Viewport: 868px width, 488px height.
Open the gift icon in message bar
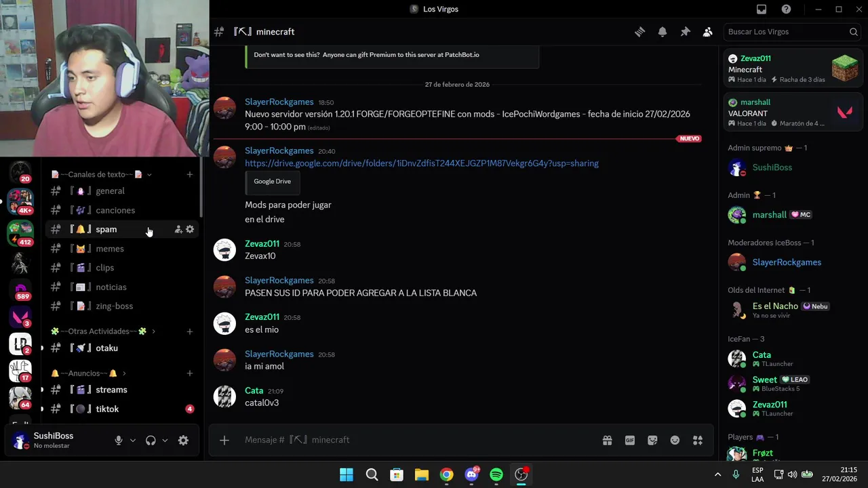608,440
